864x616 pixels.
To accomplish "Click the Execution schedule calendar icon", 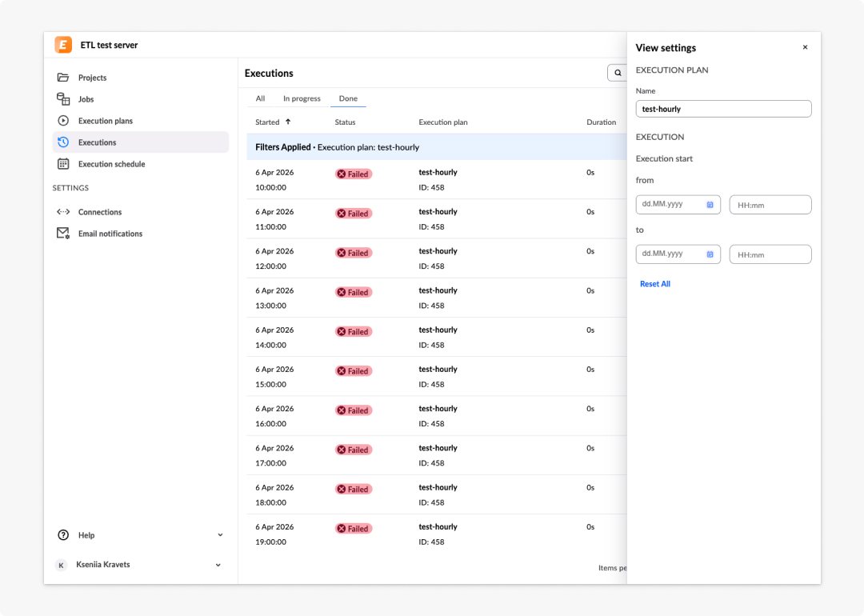I will click(63, 164).
